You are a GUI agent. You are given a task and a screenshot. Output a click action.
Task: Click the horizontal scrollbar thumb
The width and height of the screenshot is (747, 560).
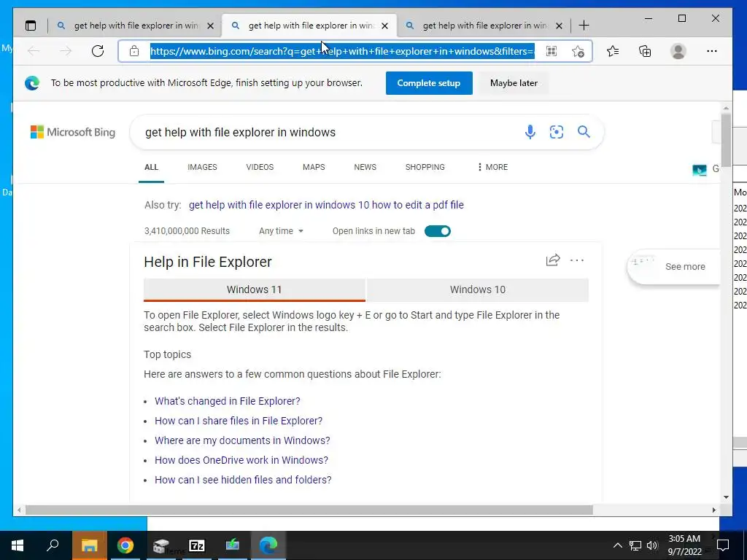[x=309, y=510]
